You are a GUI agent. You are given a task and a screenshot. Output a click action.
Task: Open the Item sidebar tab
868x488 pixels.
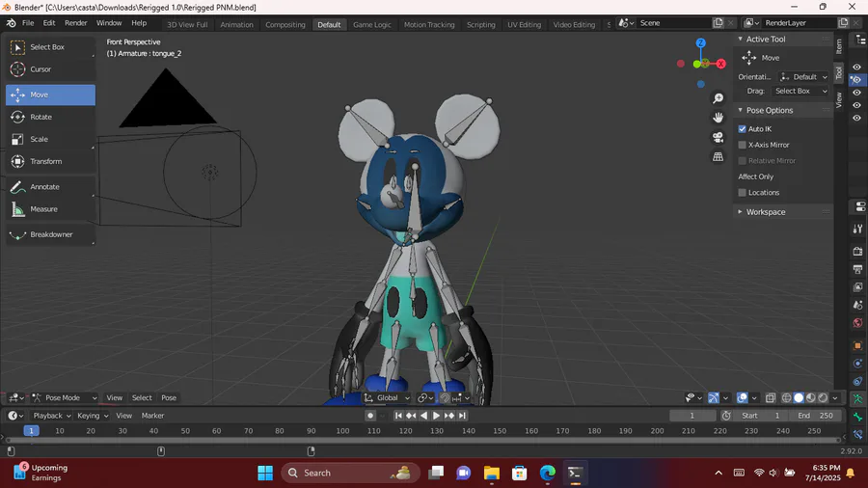(839, 46)
